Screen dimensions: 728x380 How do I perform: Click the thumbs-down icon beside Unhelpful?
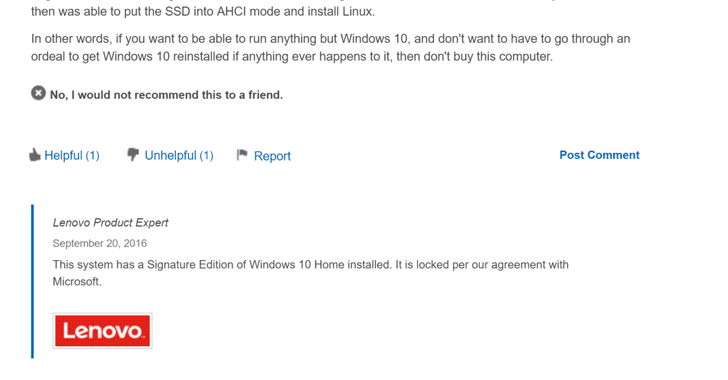click(133, 155)
